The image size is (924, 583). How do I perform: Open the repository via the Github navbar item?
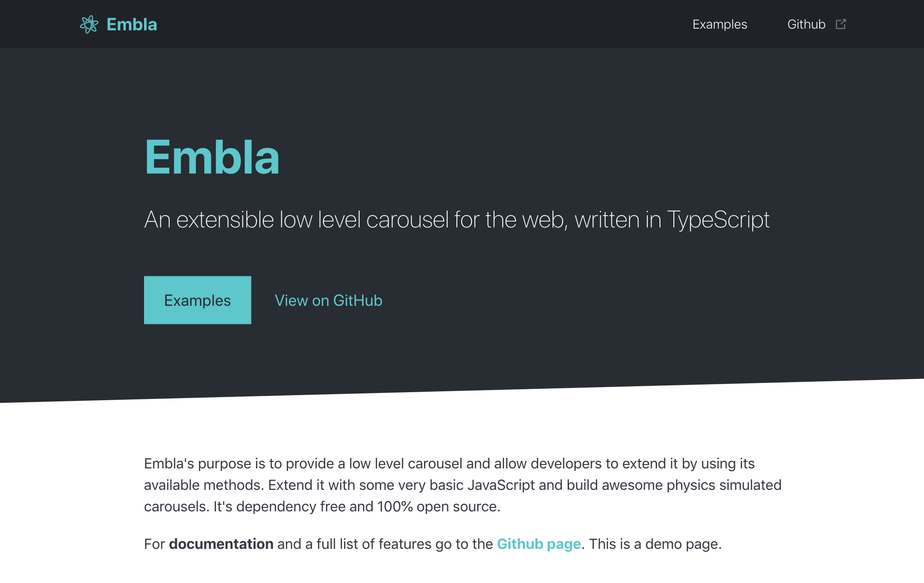tap(806, 24)
